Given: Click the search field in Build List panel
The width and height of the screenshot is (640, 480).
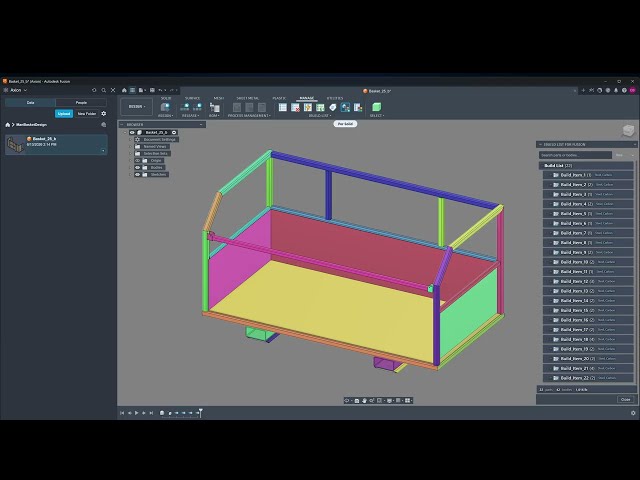Looking at the screenshot, I should point(575,155).
